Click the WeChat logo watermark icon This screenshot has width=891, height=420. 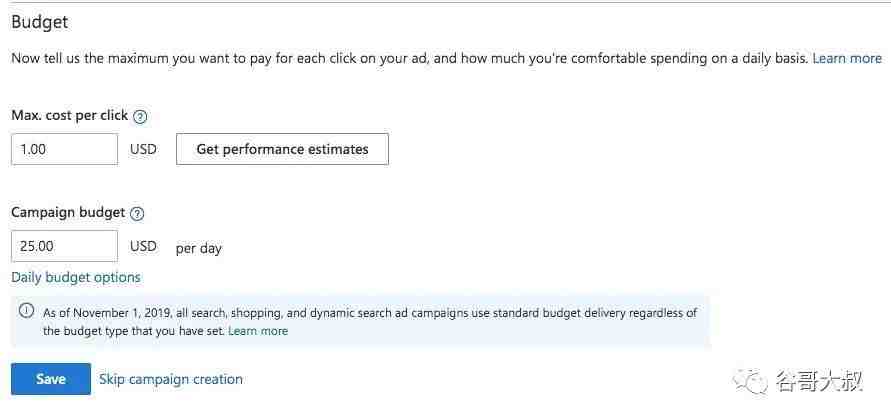click(749, 380)
